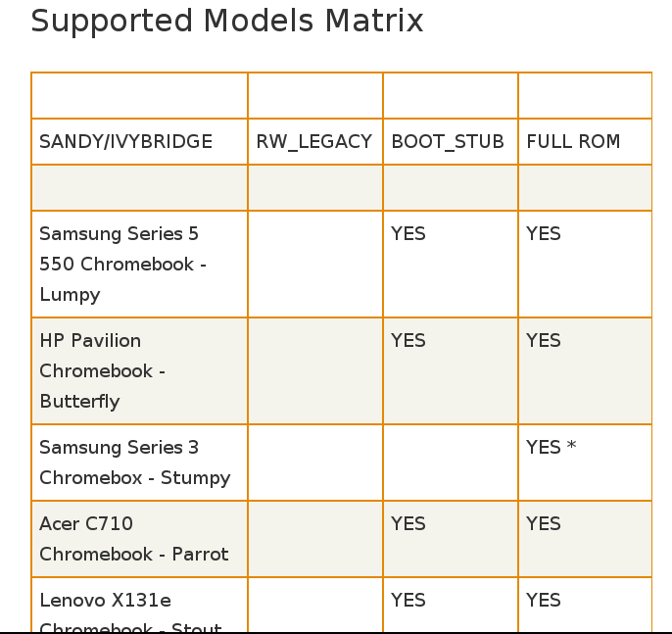
Task: Click the Supported Models Matrix heading
Action: pyautogui.click(x=227, y=22)
